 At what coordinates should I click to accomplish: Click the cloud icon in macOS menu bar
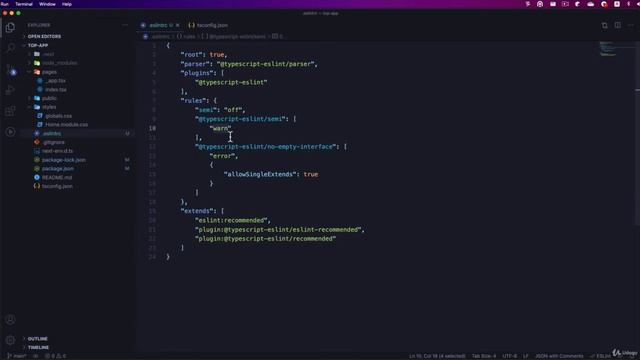click(x=591, y=4)
